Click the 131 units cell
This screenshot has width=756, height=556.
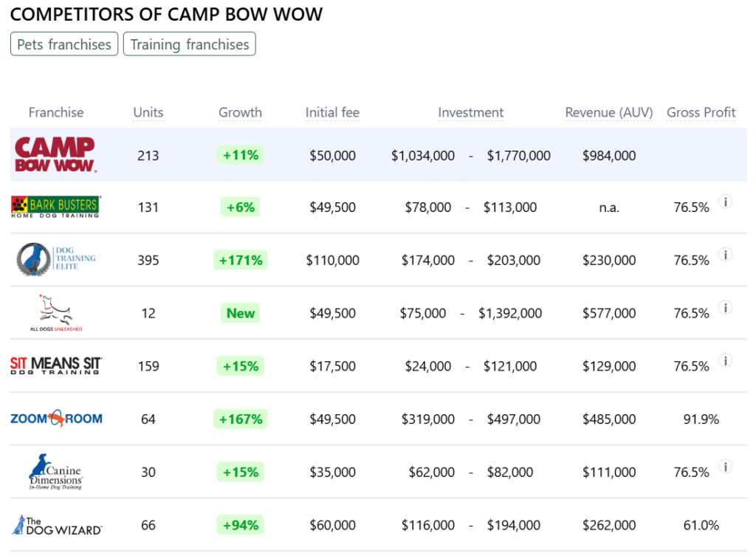coord(148,207)
